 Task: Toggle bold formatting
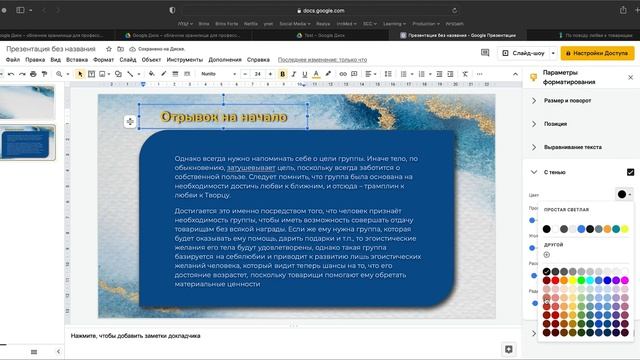[282, 74]
